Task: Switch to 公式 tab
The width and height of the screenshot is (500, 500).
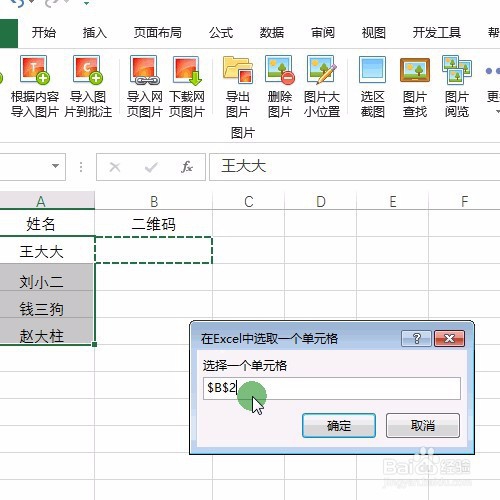Action: click(x=221, y=33)
